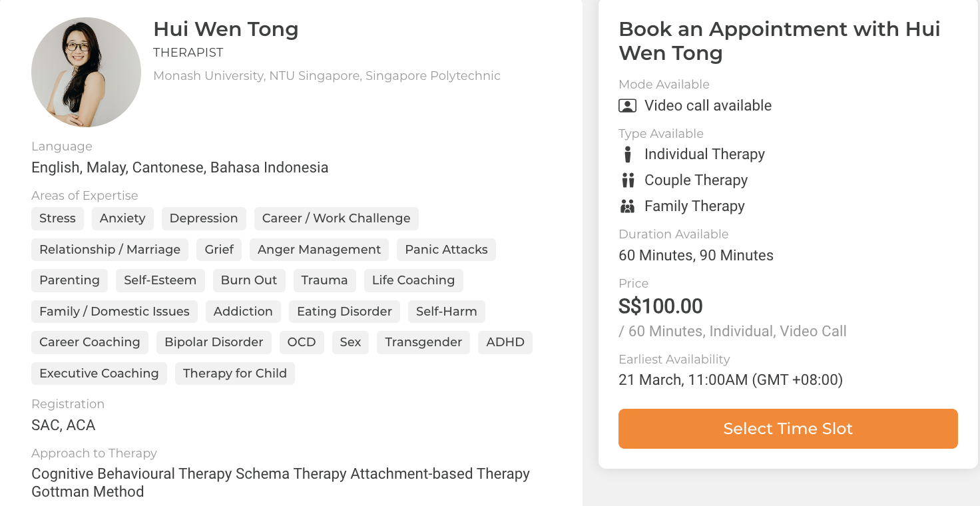Click the Family Therapy group icon
Viewport: 980px width, 506px height.
(627, 206)
